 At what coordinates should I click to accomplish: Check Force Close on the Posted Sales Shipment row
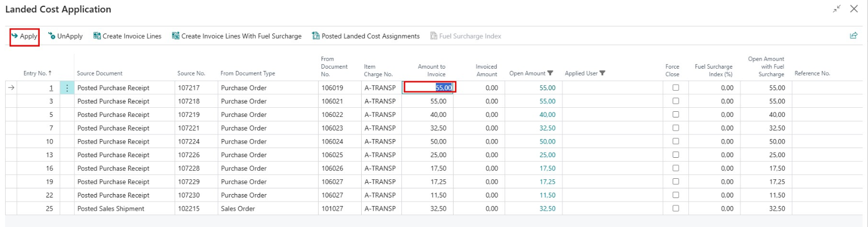click(x=675, y=208)
